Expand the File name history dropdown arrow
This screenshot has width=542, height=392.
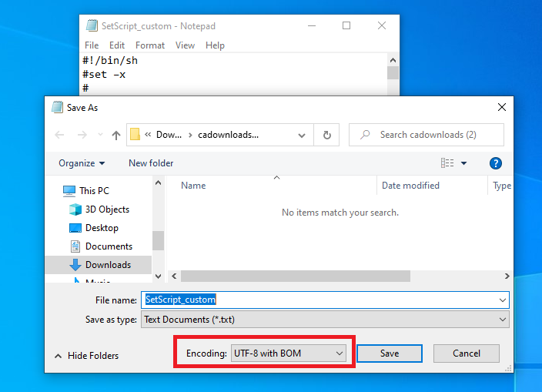click(x=503, y=300)
